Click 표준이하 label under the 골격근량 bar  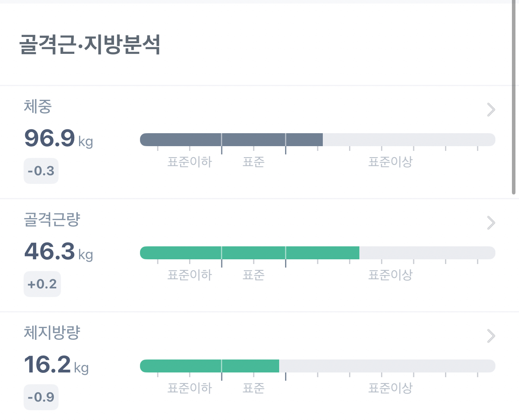(x=190, y=275)
